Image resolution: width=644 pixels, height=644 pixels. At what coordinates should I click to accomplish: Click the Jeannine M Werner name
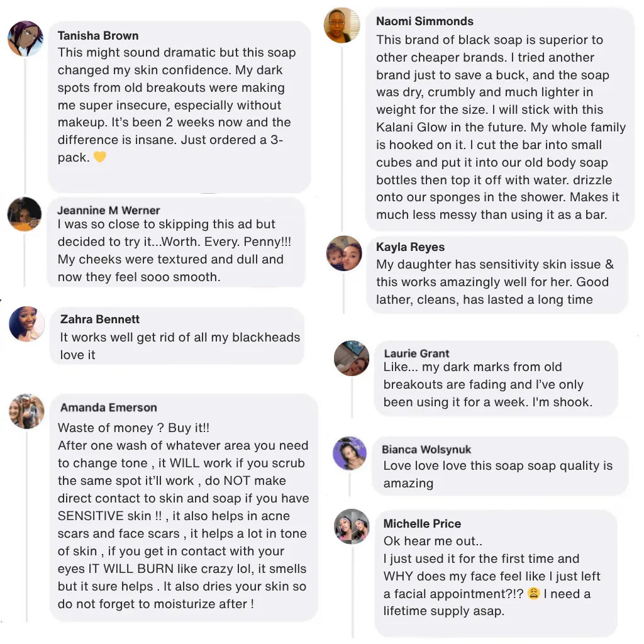pos(108,210)
